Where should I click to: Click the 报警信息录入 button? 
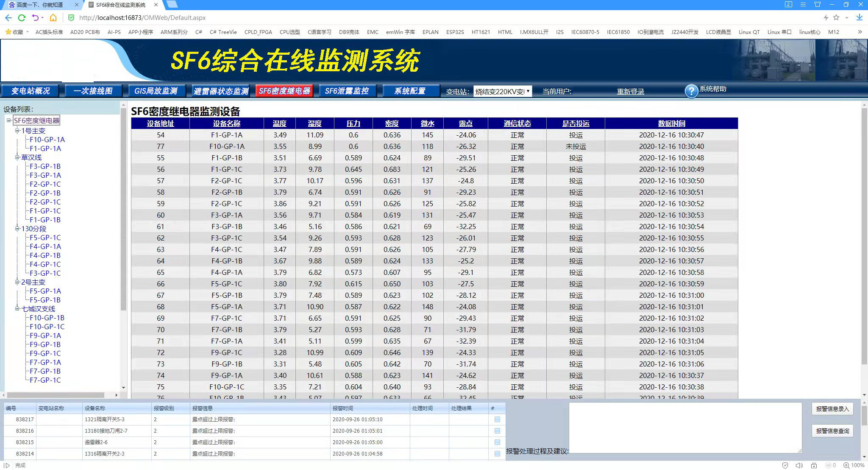832,409
